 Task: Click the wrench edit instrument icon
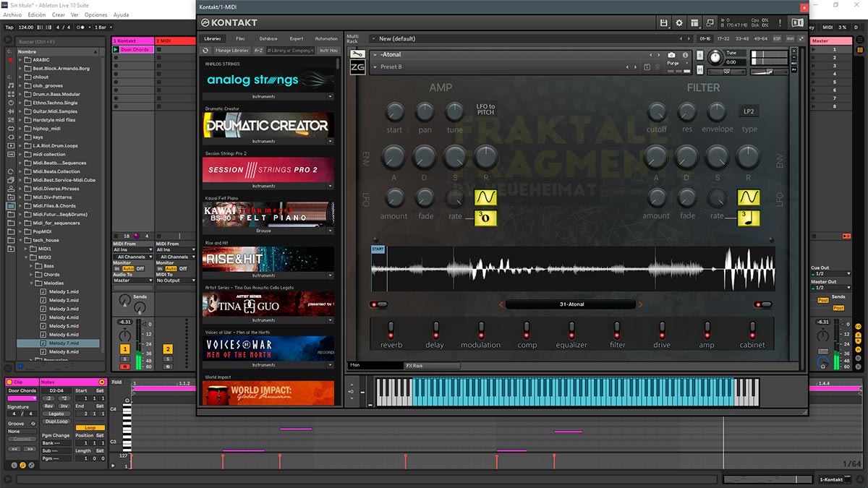pos(357,54)
